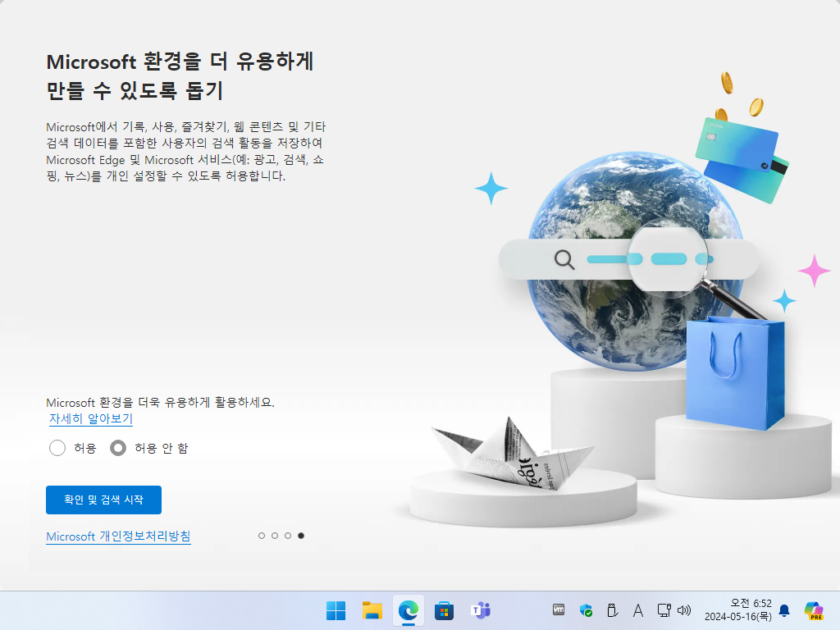Click the Microsoft Edge taskbar icon
Image resolution: width=840 pixels, height=630 pixels.
(x=409, y=610)
